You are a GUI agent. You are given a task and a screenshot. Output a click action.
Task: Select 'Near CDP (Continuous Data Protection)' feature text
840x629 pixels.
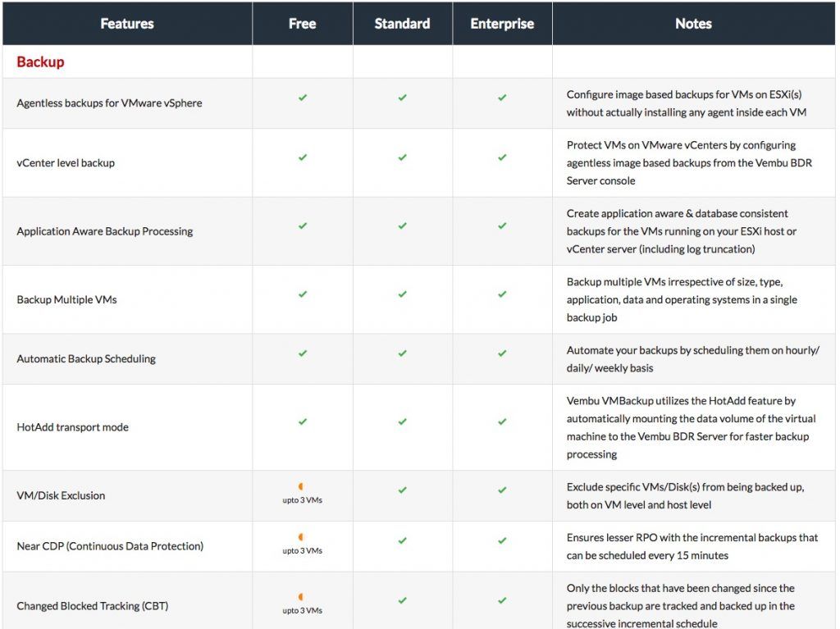110,546
